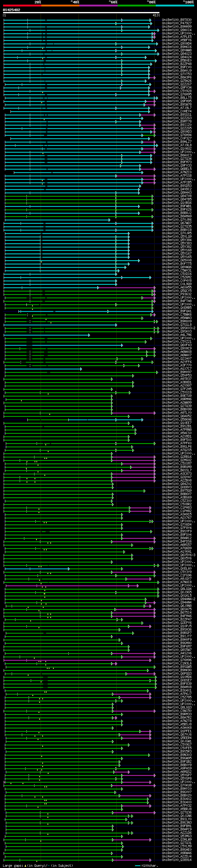Select the UniRef100_B9IIZ0 label
This screenshot has height=868, width=197.
177,125
